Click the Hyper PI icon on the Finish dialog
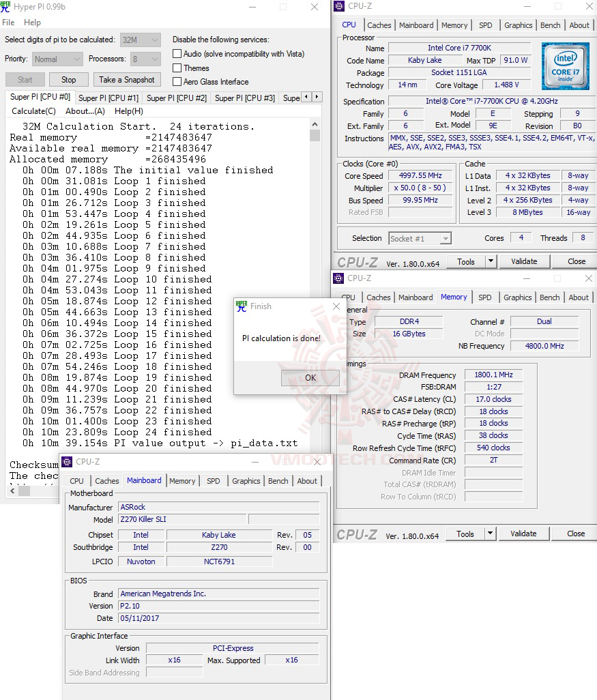The image size is (597, 700). pos(241,306)
